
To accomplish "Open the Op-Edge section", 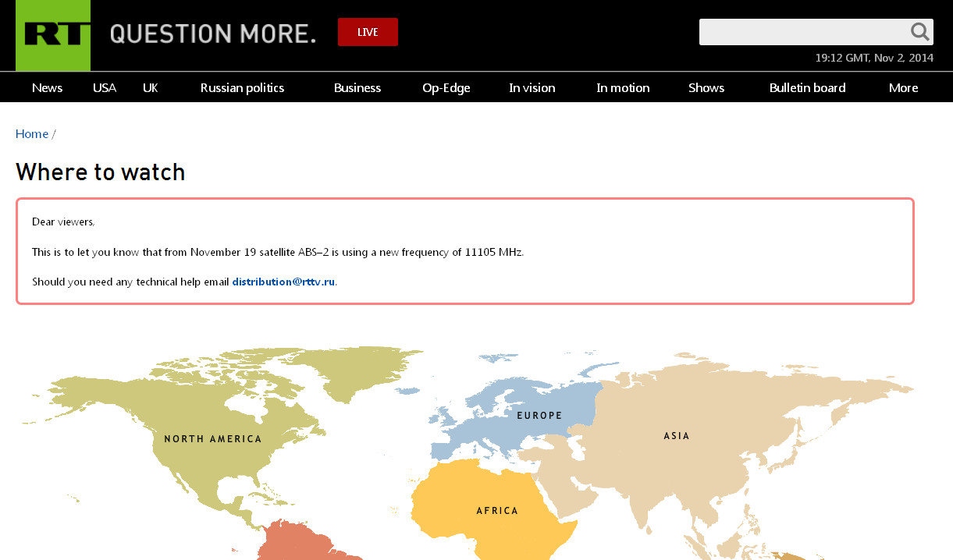I will (x=446, y=87).
